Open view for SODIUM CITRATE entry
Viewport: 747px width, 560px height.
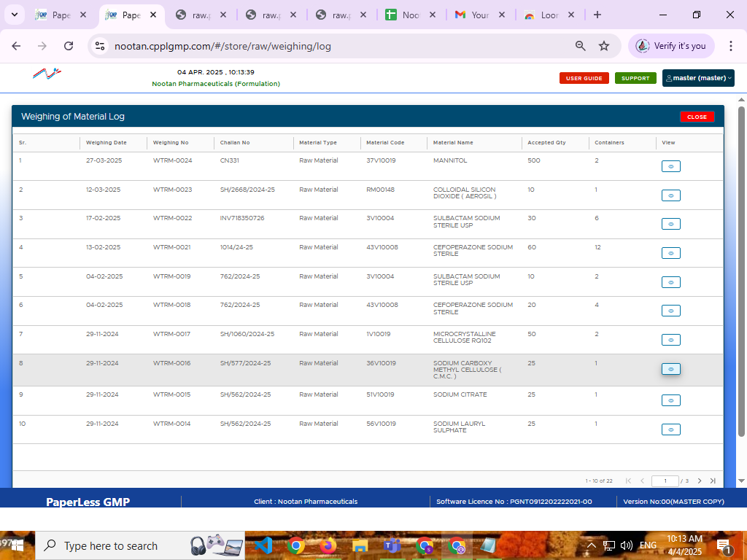670,400
